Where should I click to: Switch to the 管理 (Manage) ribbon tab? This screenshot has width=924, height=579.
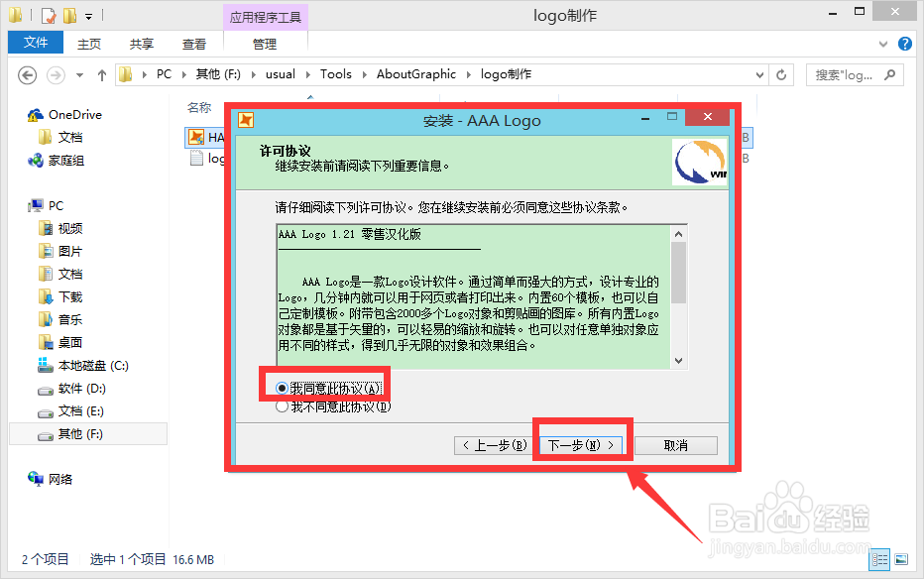pos(265,44)
